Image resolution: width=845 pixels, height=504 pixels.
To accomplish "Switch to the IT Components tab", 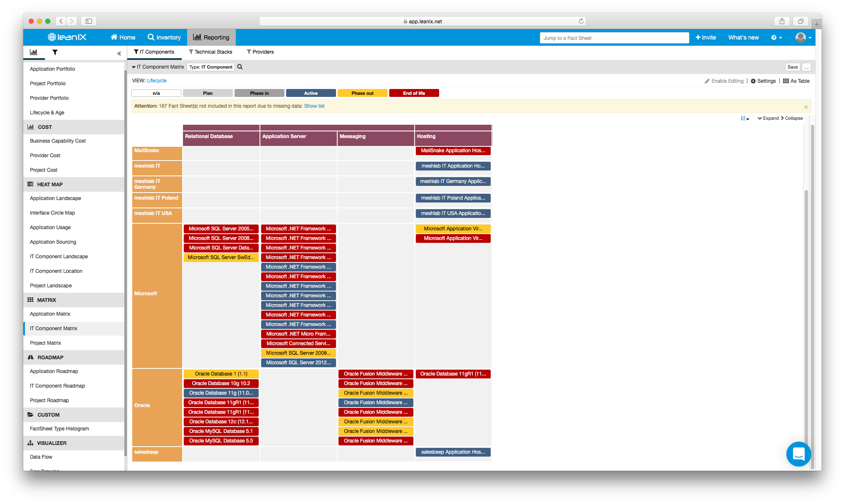I will coord(154,52).
